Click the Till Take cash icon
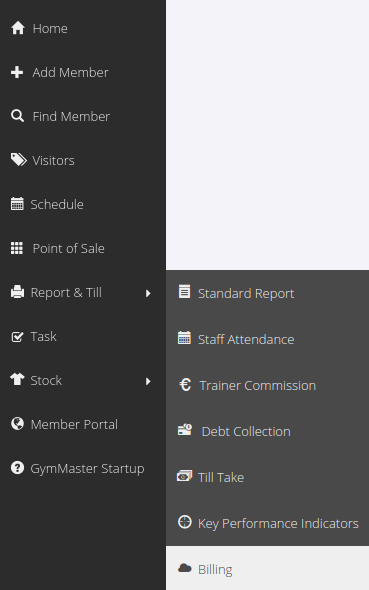The image size is (369, 590). click(184, 476)
